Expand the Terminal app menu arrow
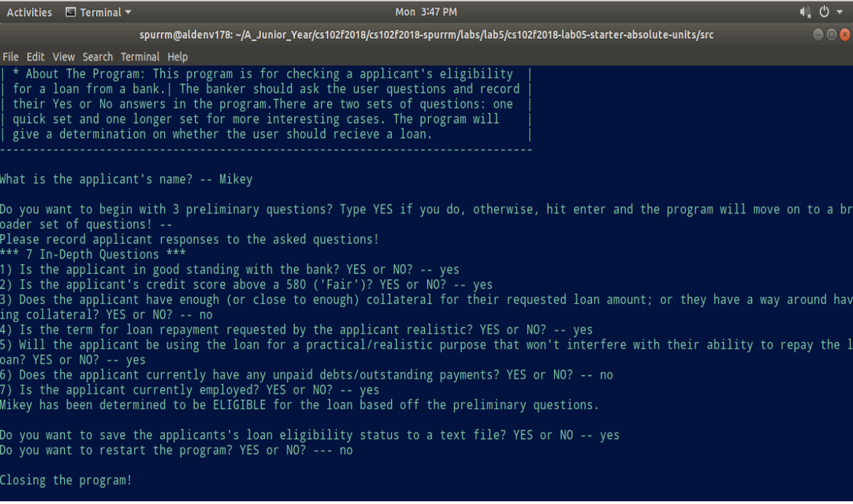Image resolution: width=853 pixels, height=504 pixels. tap(128, 12)
